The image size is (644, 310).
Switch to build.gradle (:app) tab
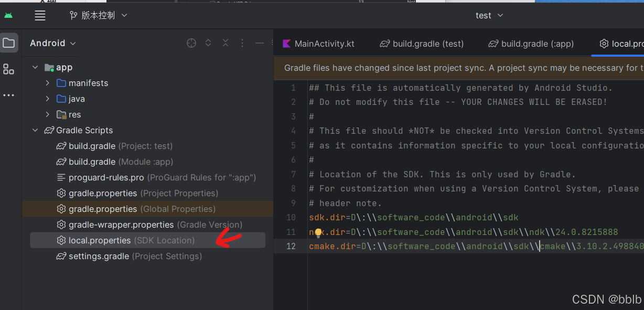[531, 44]
